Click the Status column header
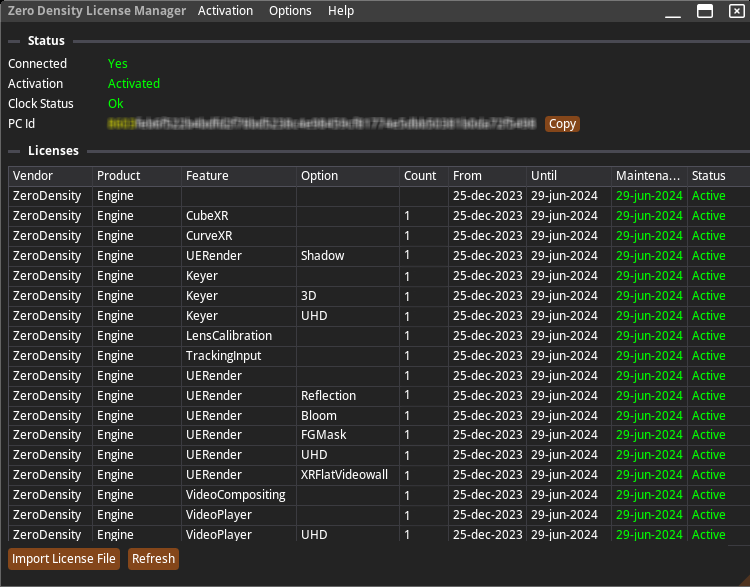This screenshot has width=750, height=587. click(x=716, y=176)
